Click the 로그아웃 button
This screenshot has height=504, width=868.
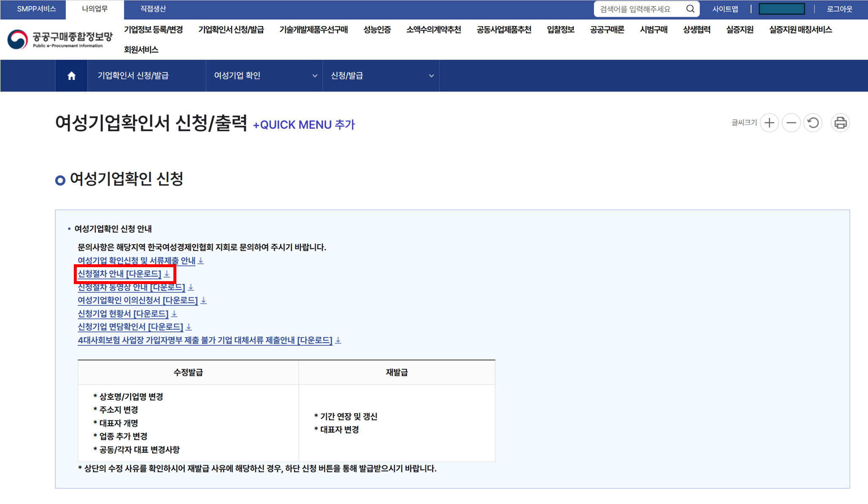(x=839, y=9)
